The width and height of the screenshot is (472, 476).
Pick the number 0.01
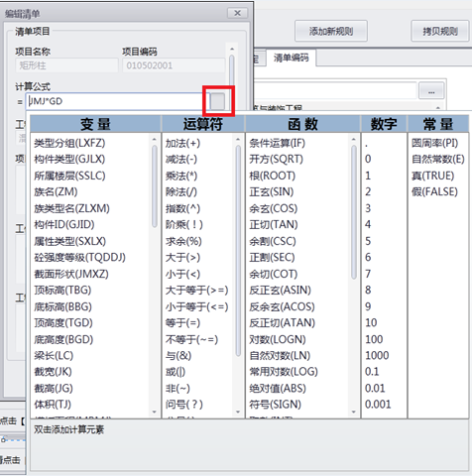tap(375, 389)
